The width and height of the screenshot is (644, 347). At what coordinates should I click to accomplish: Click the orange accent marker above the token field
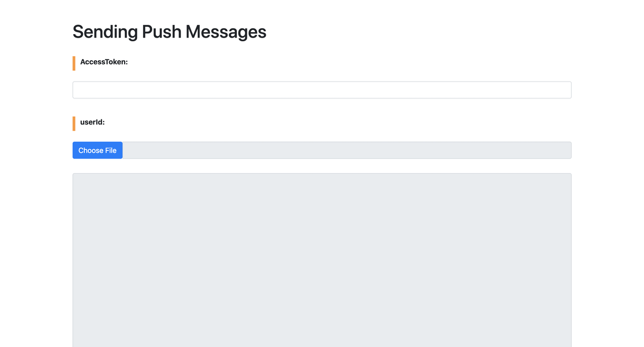pos(74,64)
